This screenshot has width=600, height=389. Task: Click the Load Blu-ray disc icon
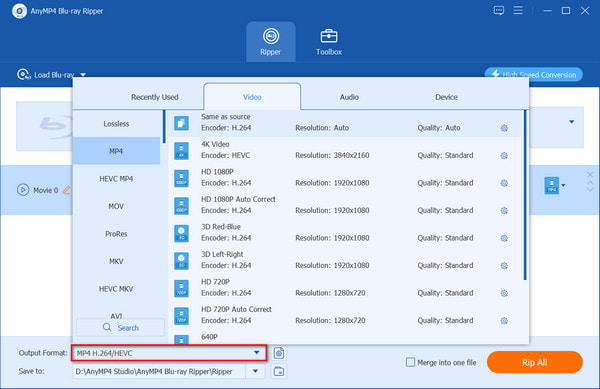23,74
